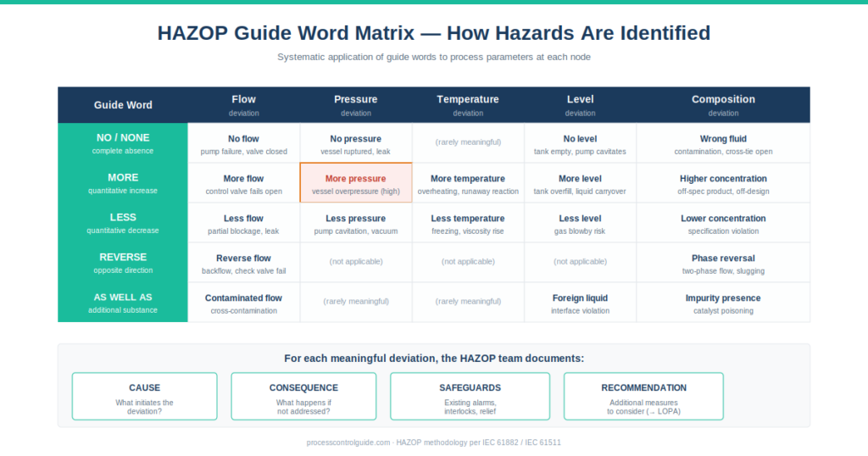This screenshot has width=868, height=456.
Task: Click the 'RECOMMENDATION' documentation card
Action: 643,396
